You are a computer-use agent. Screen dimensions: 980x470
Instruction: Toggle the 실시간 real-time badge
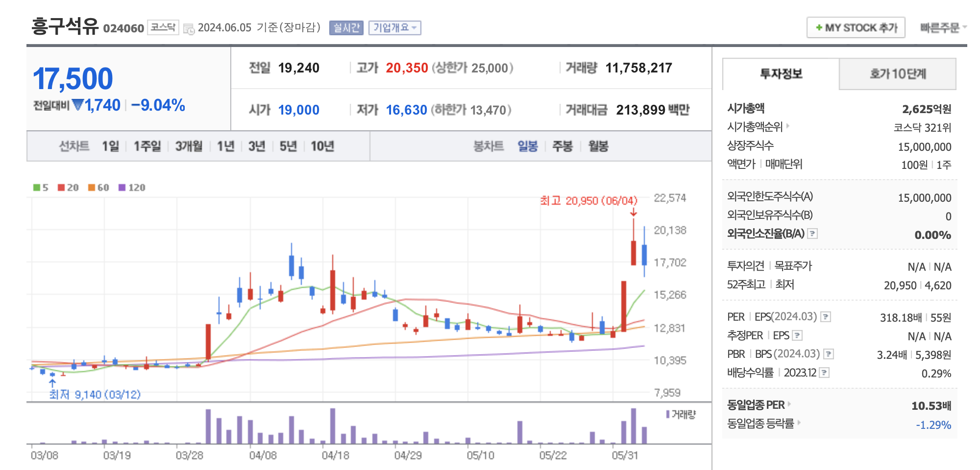[x=346, y=28]
